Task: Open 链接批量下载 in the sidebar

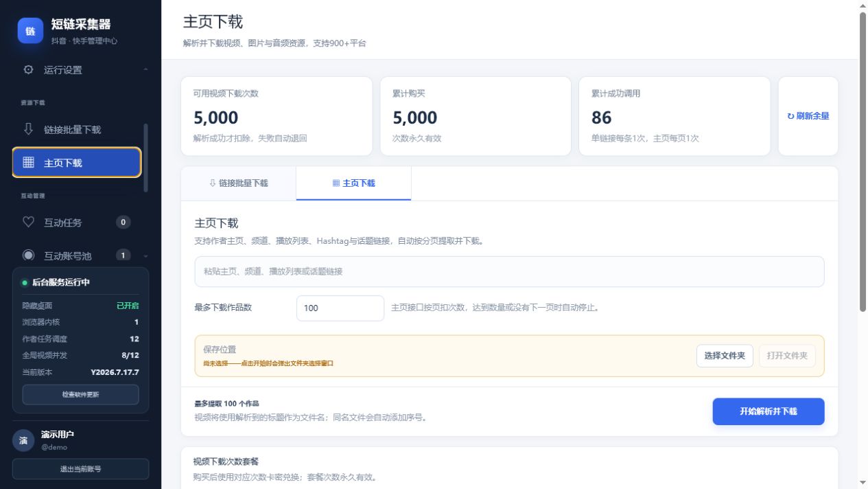Action: coord(77,129)
